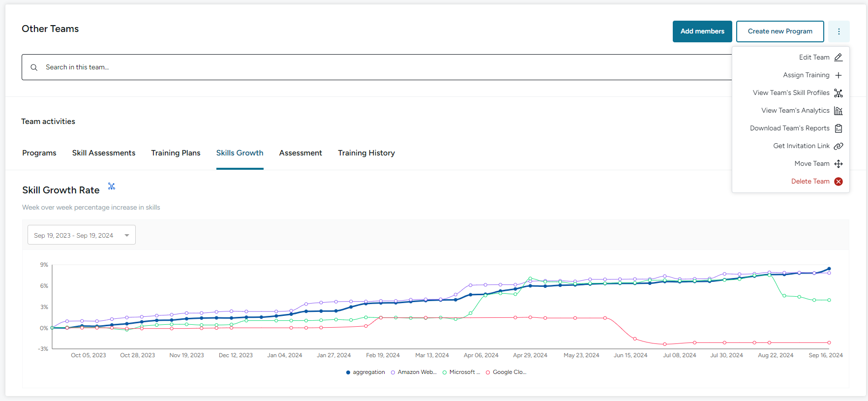Open the Training Plans tab

(x=176, y=153)
